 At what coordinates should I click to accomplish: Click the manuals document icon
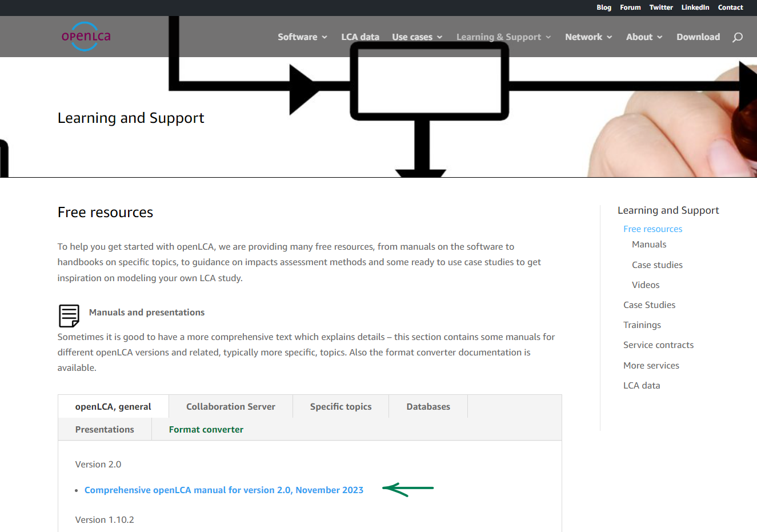click(69, 315)
